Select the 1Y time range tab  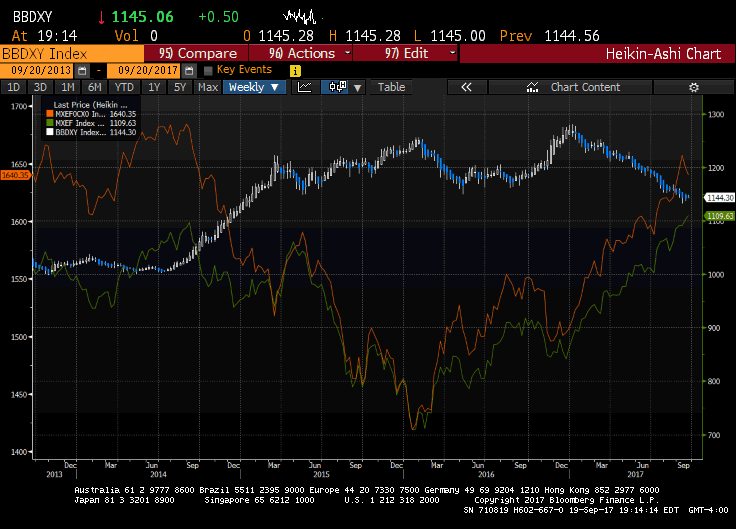154,87
